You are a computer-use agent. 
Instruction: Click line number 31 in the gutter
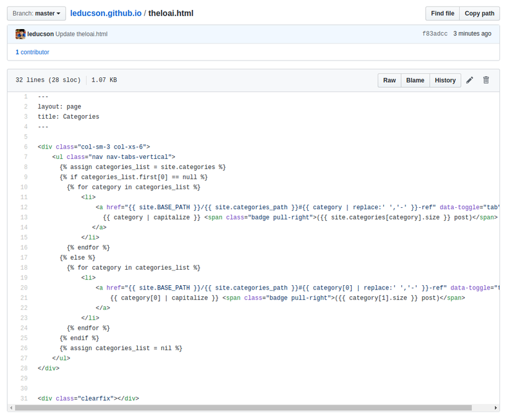click(x=23, y=398)
